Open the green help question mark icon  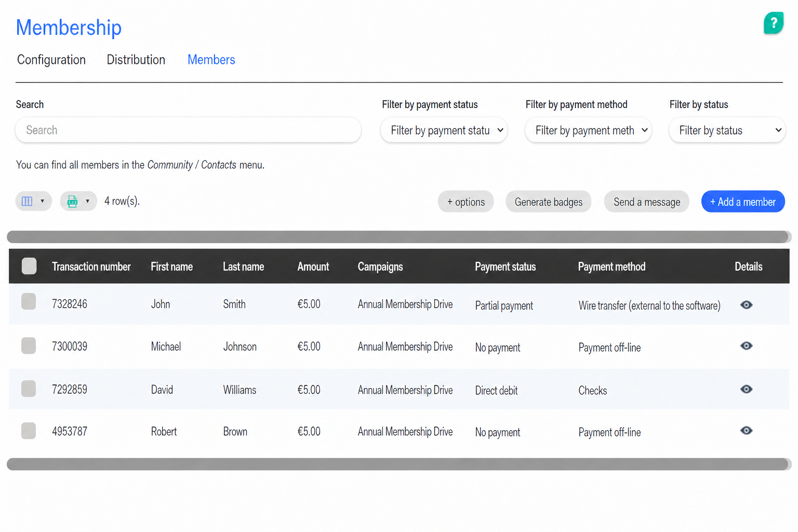tap(774, 23)
